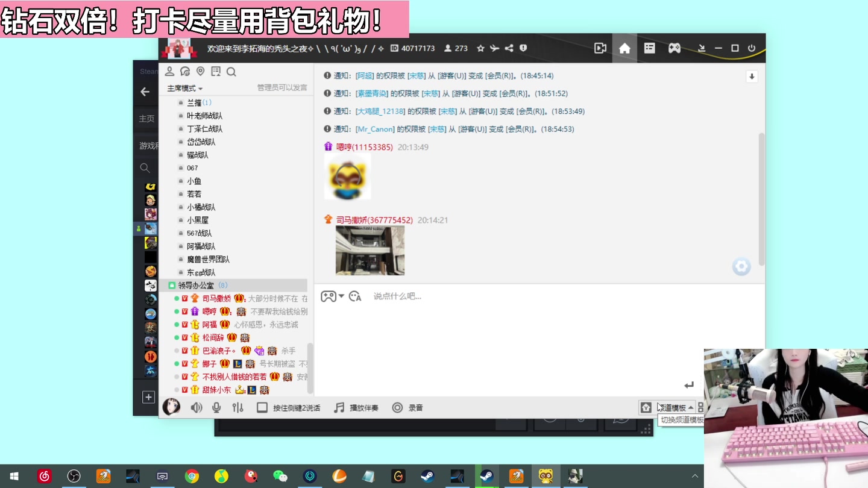Image resolution: width=868 pixels, height=488 pixels.
Task: Open the channel search magnifier
Action: (231, 72)
